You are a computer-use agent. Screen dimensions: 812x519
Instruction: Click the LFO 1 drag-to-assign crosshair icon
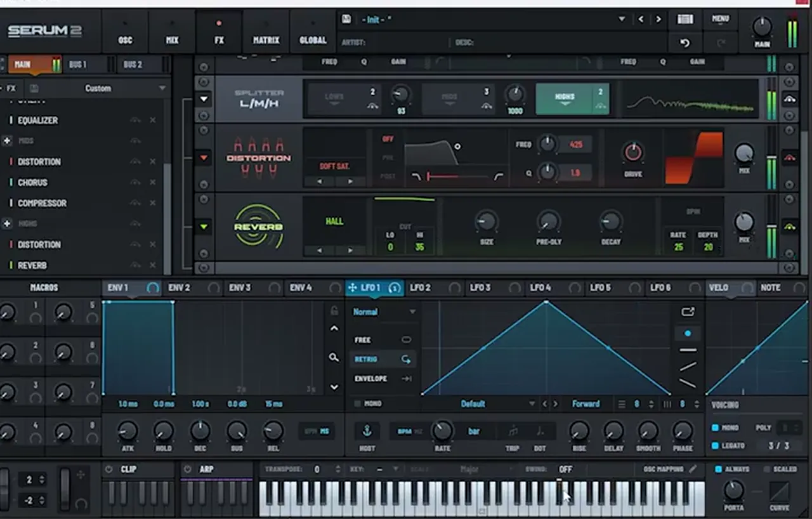(x=352, y=287)
